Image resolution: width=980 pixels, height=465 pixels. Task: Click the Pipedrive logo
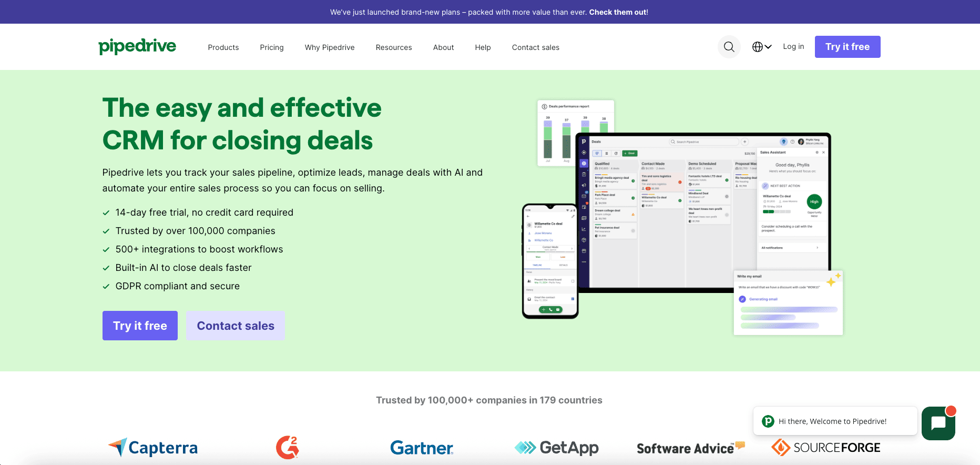point(137,46)
